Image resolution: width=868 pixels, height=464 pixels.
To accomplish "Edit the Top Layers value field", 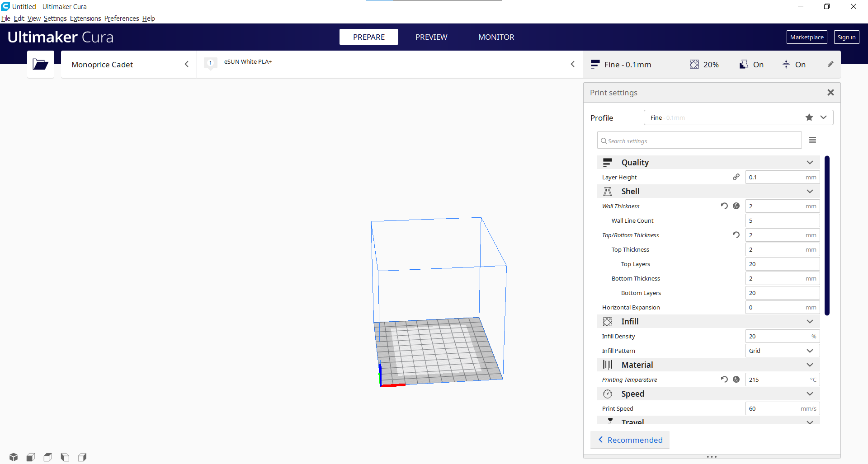I will (x=783, y=264).
